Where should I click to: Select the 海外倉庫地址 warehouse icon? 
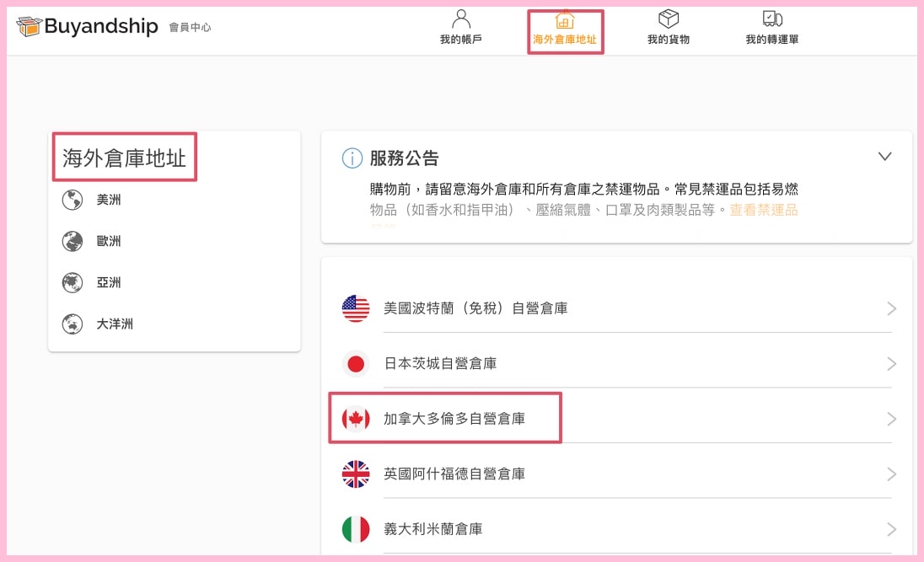(565, 20)
